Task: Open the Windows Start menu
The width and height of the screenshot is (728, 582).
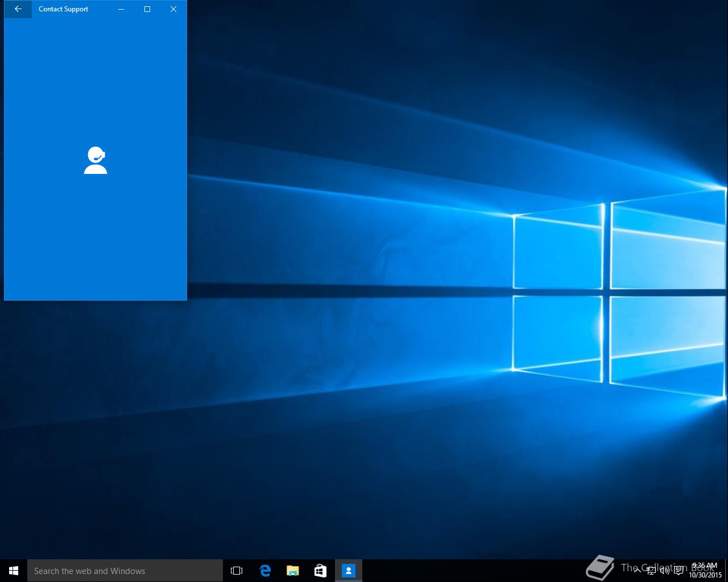Action: pyautogui.click(x=14, y=571)
